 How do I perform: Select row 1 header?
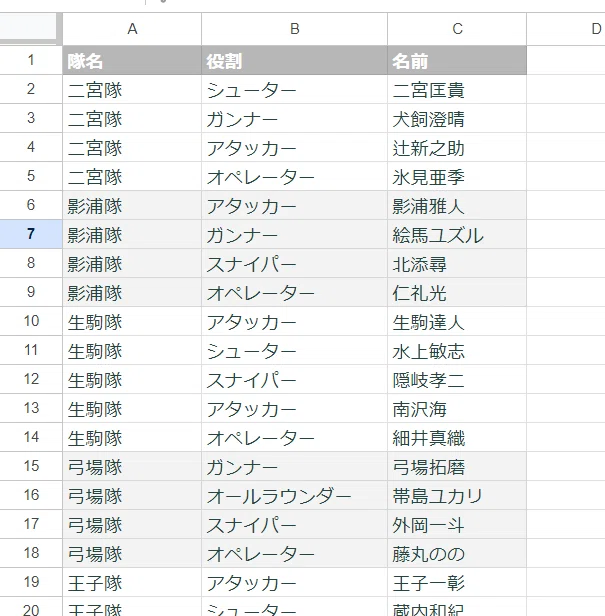[x=31, y=60]
